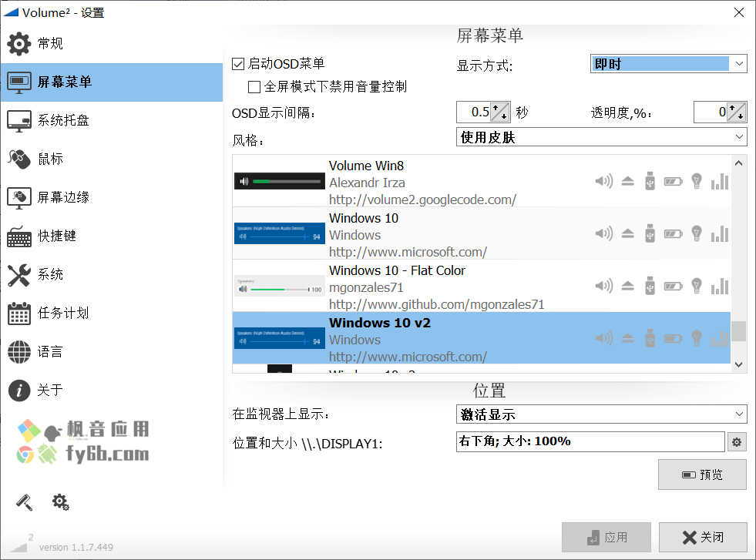
Task: Click the light bulb icon in Windows 10 v2 row
Action: pos(696,338)
